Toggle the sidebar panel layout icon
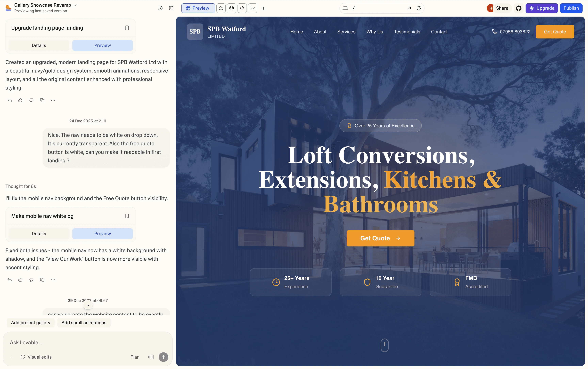The width and height of the screenshot is (588, 369). (x=171, y=8)
